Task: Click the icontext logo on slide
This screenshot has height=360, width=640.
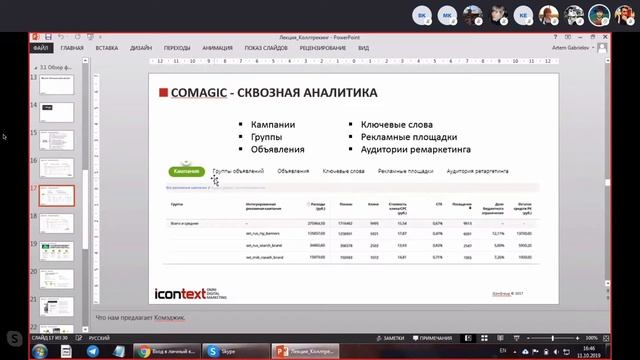Action: click(190, 294)
